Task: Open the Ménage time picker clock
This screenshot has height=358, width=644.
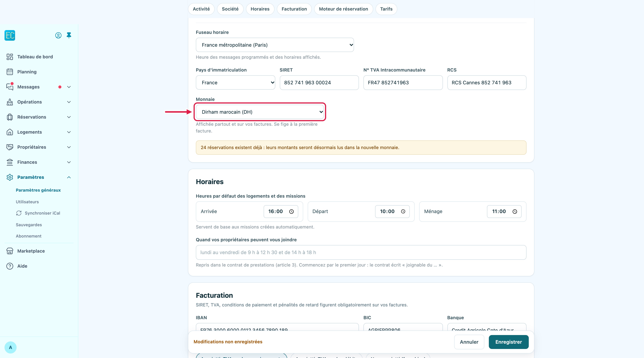Action: [x=515, y=212]
